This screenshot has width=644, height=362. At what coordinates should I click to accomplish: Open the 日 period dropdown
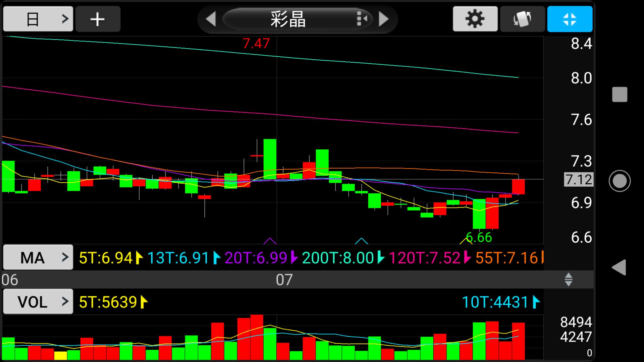coord(38,19)
